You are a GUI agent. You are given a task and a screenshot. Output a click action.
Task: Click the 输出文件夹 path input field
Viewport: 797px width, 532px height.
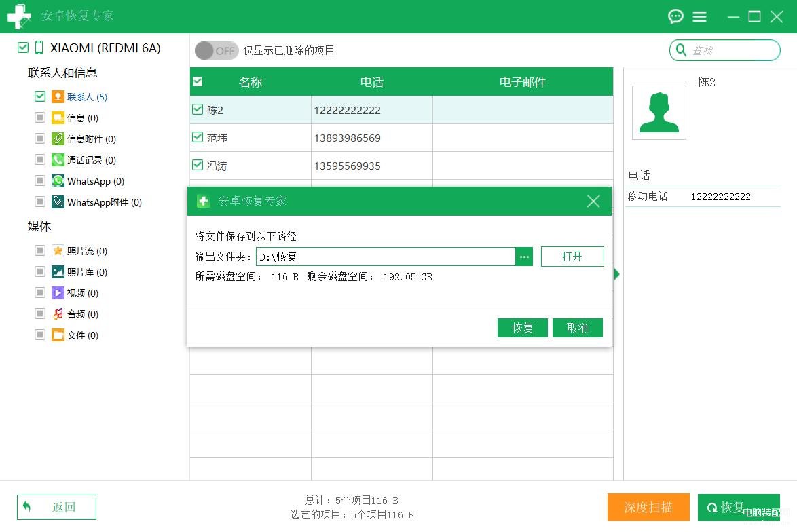tap(386, 256)
